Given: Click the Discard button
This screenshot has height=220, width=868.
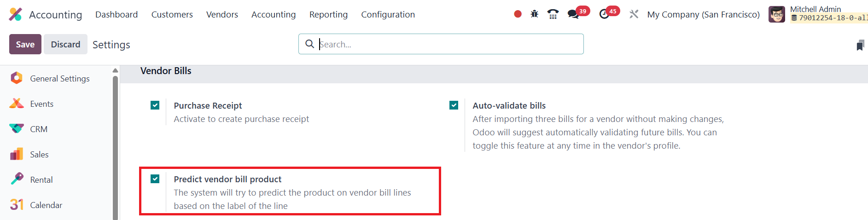Looking at the screenshot, I should pyautogui.click(x=65, y=44).
